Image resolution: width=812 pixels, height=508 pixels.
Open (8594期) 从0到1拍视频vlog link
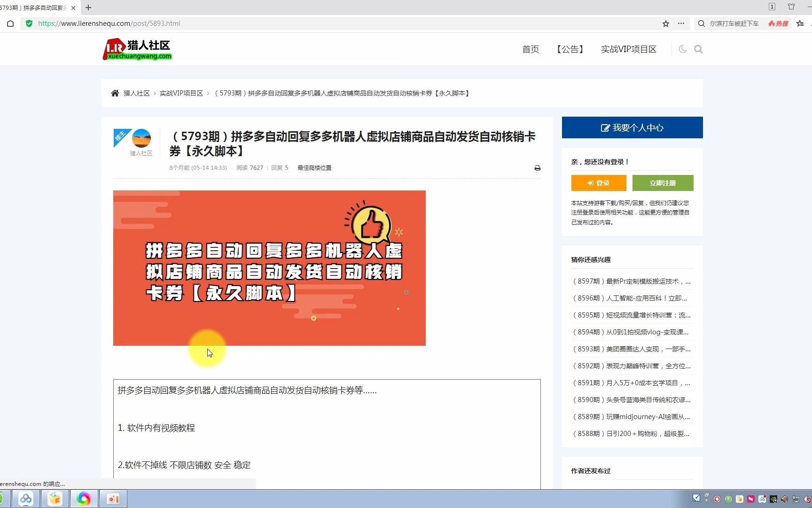point(630,332)
